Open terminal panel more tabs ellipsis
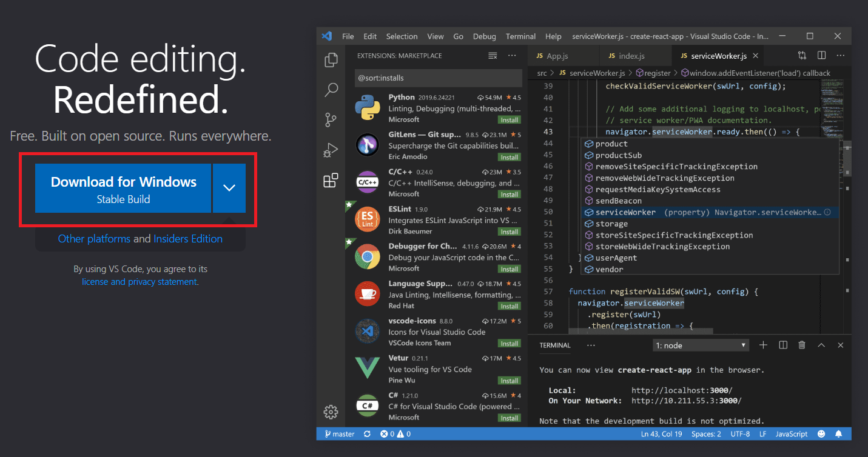The height and width of the screenshot is (457, 868). pos(591,345)
